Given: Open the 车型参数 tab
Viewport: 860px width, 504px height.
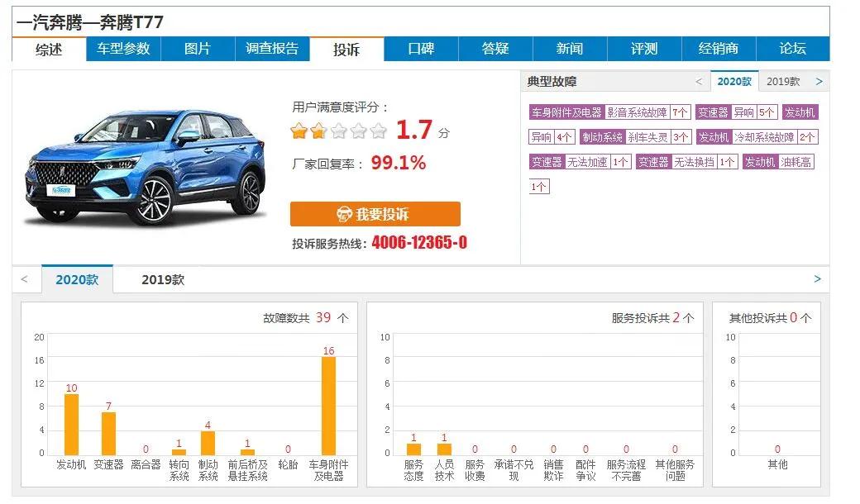Looking at the screenshot, I should pyautogui.click(x=123, y=49).
